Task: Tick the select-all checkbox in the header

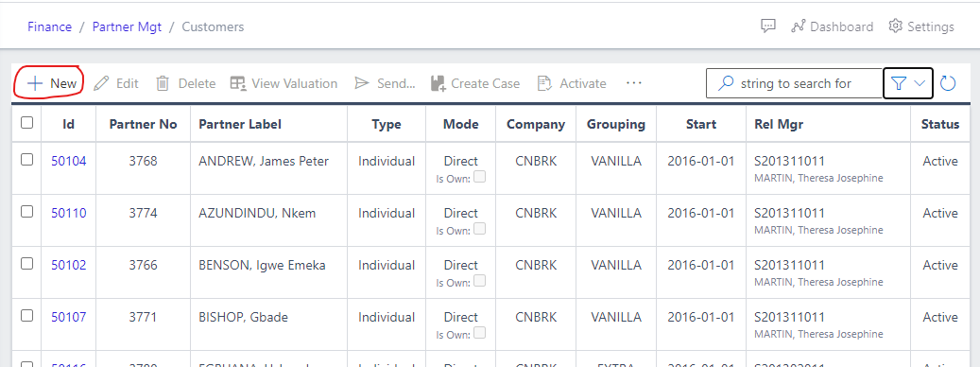Action: pos(26,123)
